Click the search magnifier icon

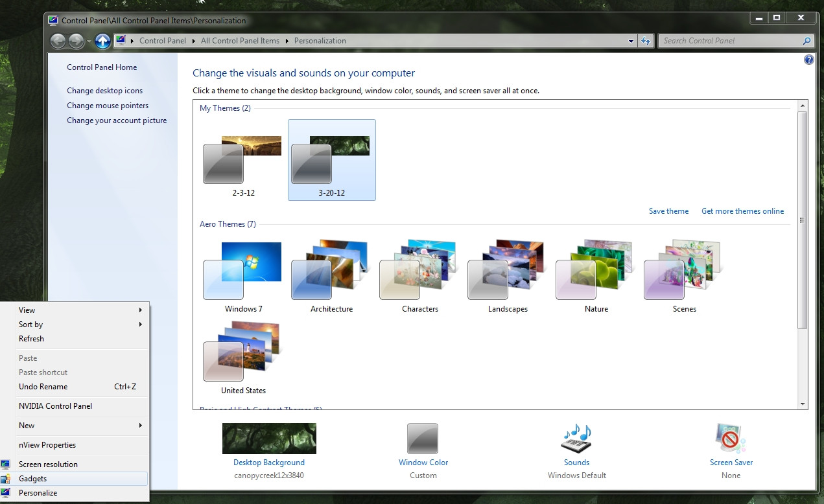coord(806,41)
